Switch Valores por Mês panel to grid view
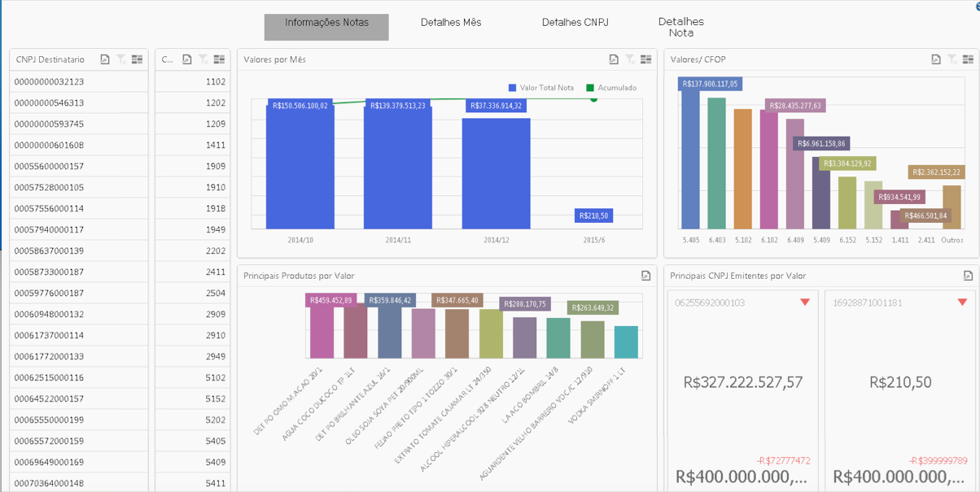Screen dimensions: 980x492 point(645,59)
